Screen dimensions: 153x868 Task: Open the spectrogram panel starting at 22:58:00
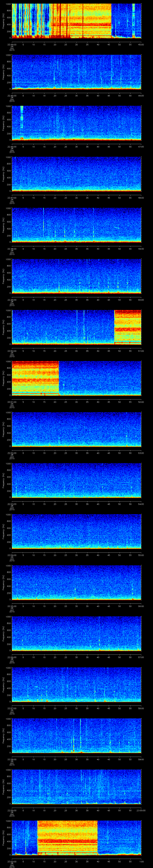(x=77, y=736)
